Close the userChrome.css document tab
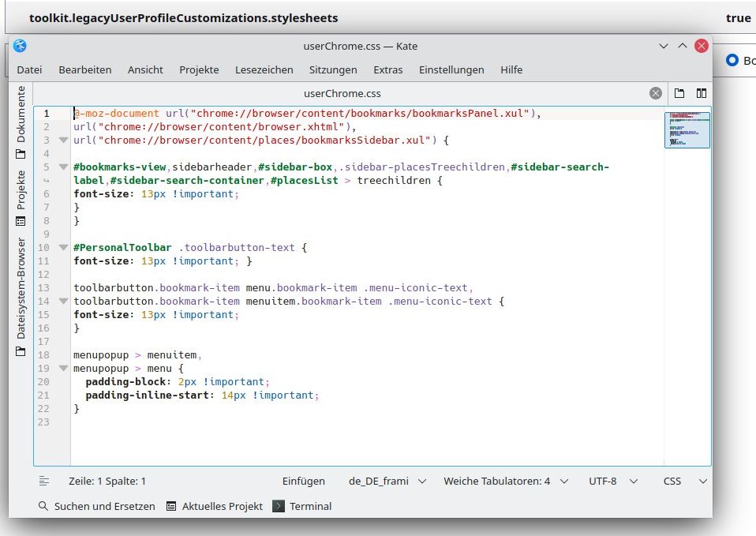756x536 pixels. [656, 93]
